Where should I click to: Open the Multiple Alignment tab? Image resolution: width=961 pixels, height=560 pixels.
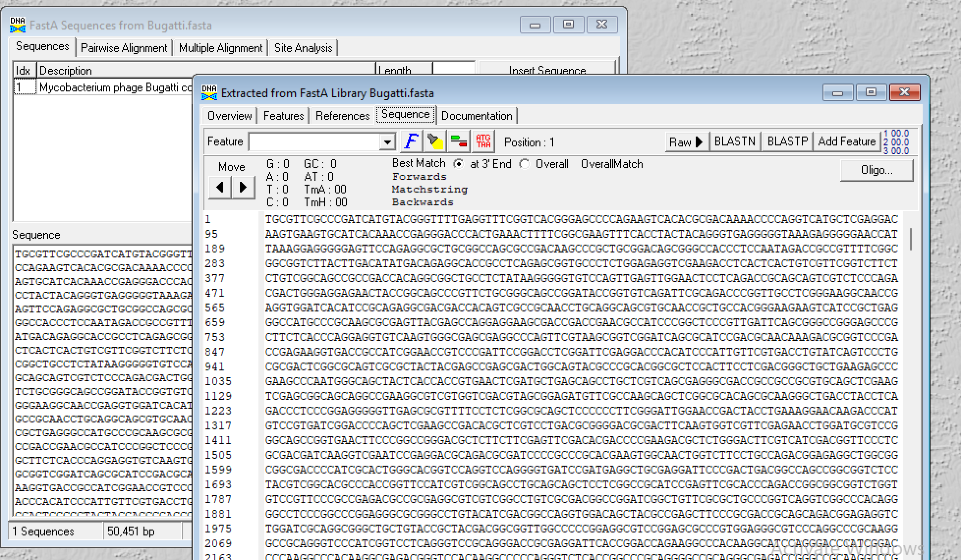coord(221,48)
